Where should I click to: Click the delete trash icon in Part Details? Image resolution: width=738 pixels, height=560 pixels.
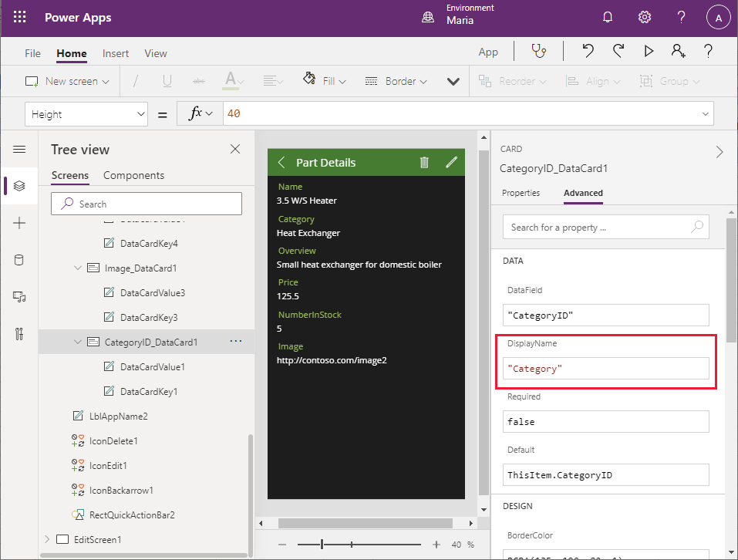coord(424,162)
